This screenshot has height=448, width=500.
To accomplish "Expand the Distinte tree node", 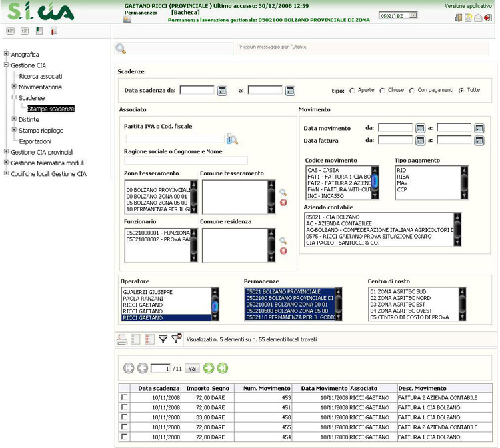I will [14, 119].
